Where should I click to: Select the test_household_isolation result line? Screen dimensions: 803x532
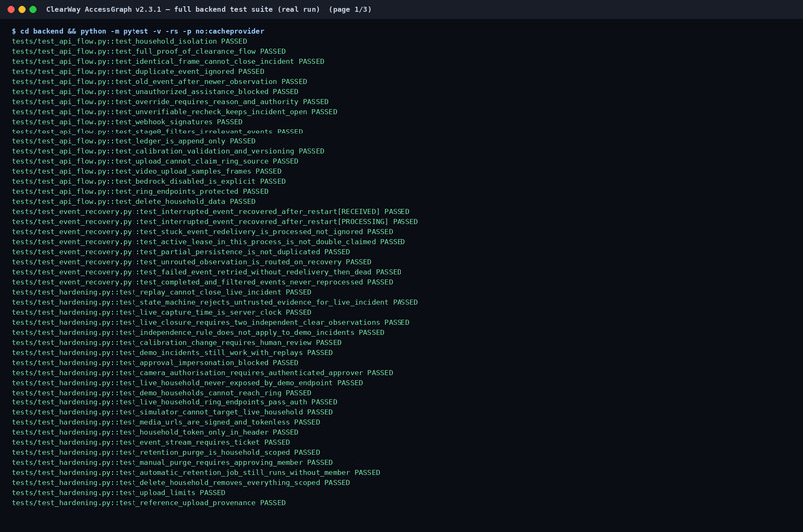point(130,41)
